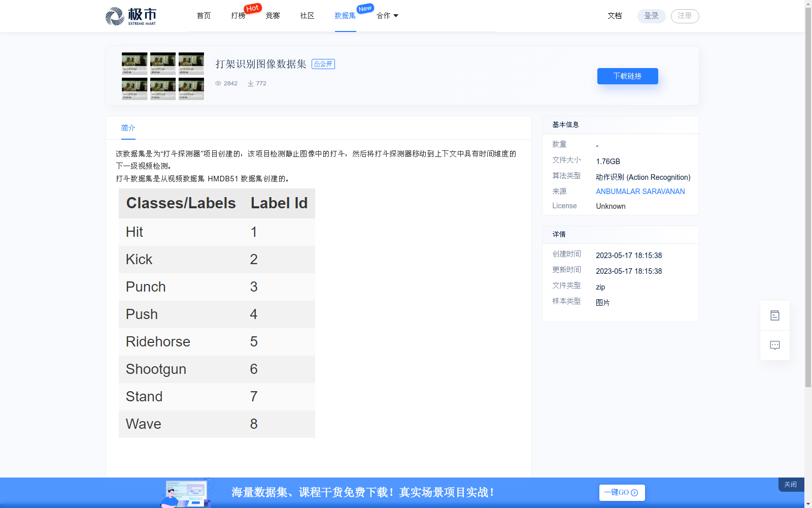Click the promotional illustration in bottom banner
The image size is (812, 508).
pyautogui.click(x=186, y=493)
